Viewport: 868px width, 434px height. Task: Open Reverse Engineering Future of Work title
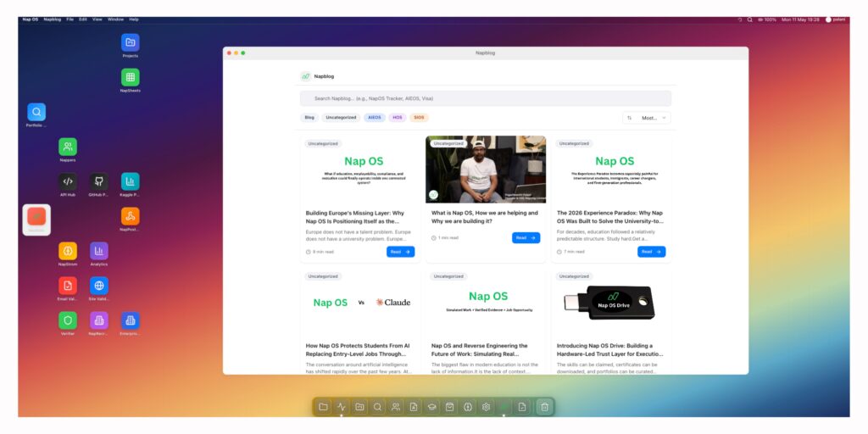480,349
